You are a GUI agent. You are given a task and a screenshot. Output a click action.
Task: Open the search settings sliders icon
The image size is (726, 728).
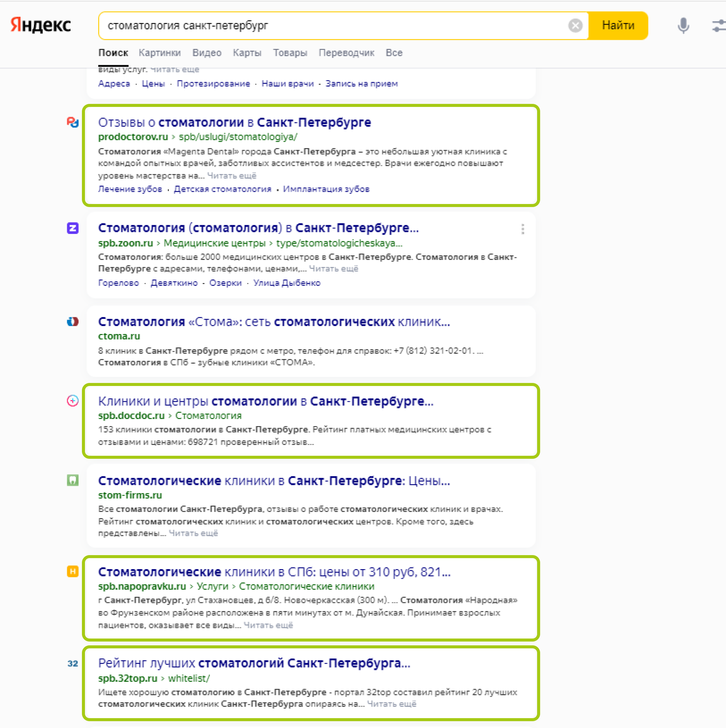click(718, 26)
